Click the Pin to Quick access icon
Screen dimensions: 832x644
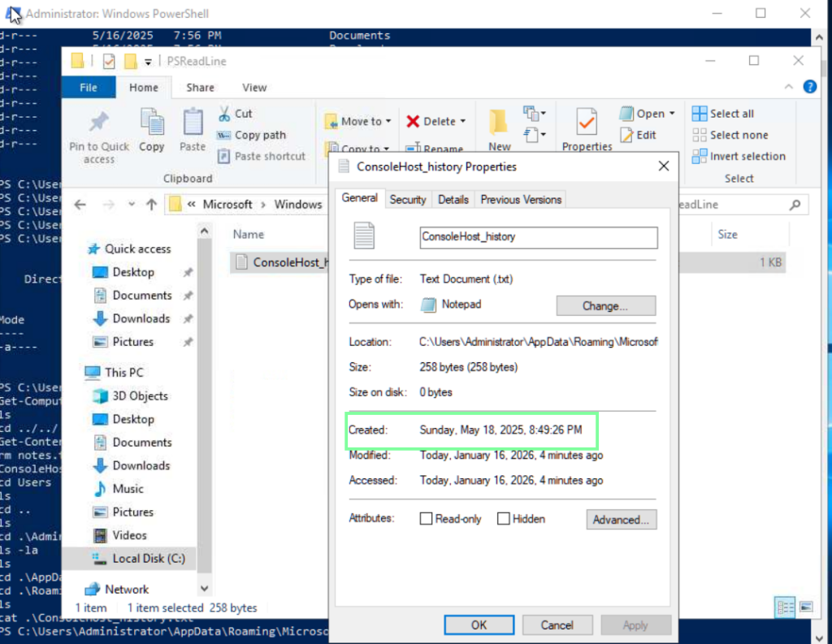click(99, 123)
